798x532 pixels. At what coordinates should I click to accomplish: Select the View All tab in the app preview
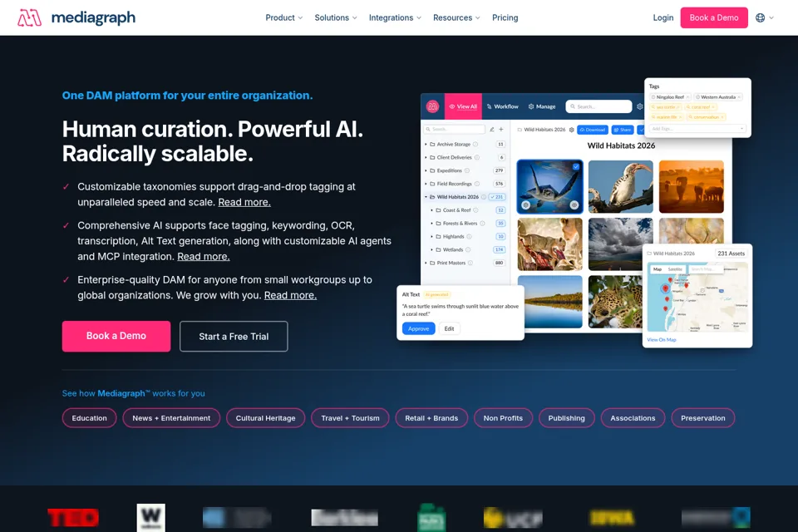click(463, 106)
